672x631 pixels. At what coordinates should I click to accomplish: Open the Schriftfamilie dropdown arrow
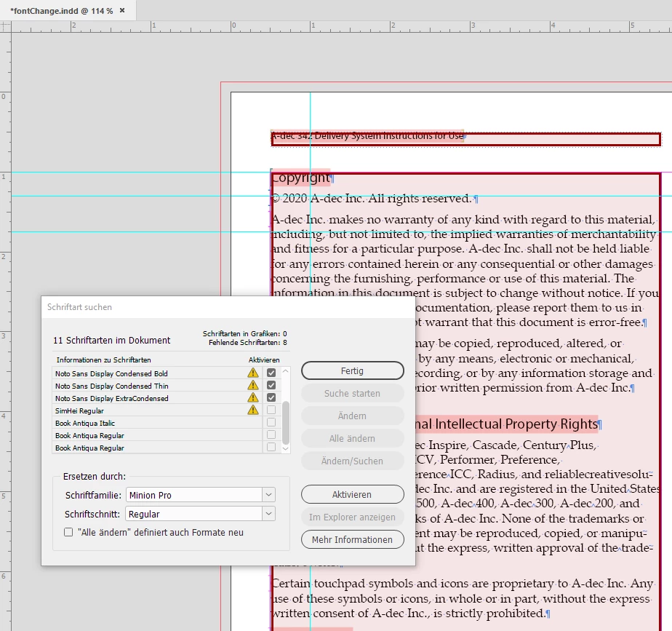click(268, 495)
